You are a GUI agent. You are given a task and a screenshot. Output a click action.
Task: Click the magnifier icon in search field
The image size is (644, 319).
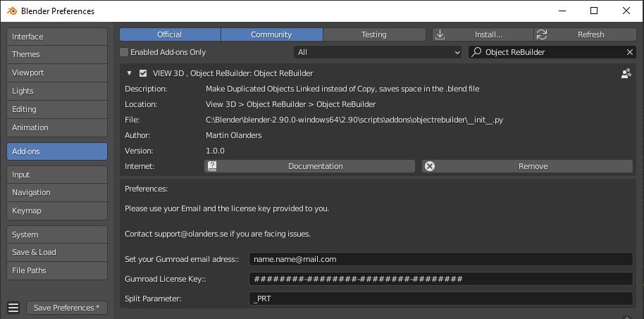click(476, 52)
